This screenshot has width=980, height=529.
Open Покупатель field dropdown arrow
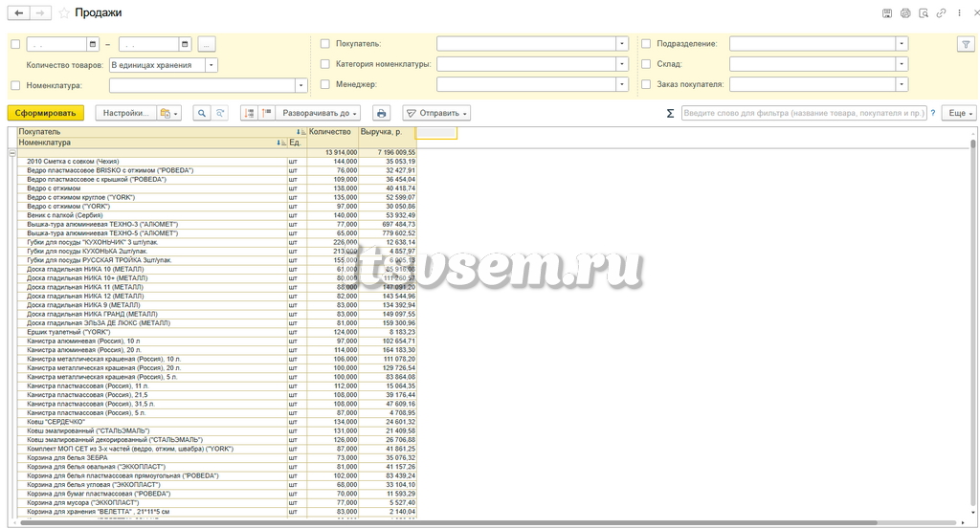(x=622, y=44)
